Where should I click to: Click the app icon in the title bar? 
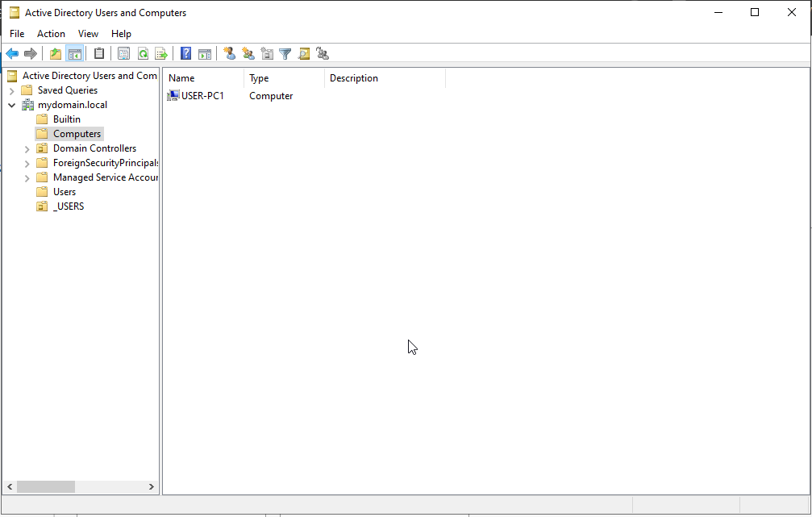(15, 12)
